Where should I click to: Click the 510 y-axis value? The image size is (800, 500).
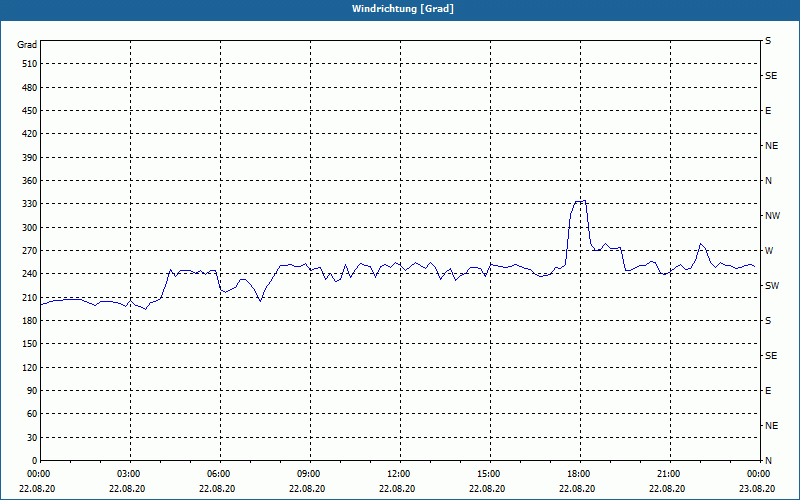29,64
